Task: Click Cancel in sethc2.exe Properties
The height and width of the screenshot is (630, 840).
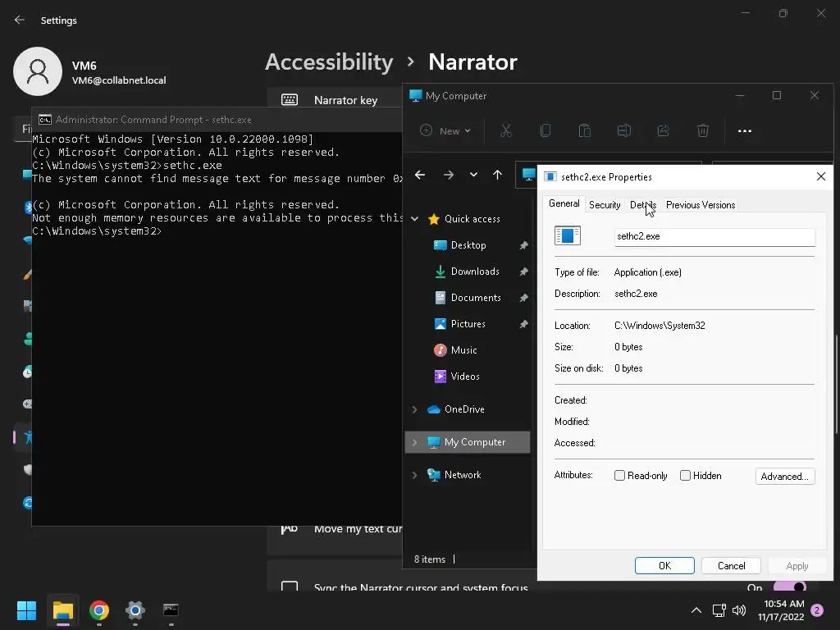Action: tap(731, 566)
